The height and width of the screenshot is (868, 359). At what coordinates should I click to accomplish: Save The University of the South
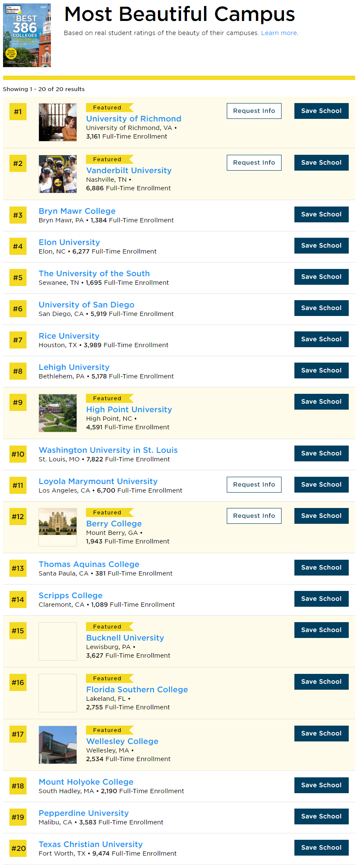tap(321, 277)
